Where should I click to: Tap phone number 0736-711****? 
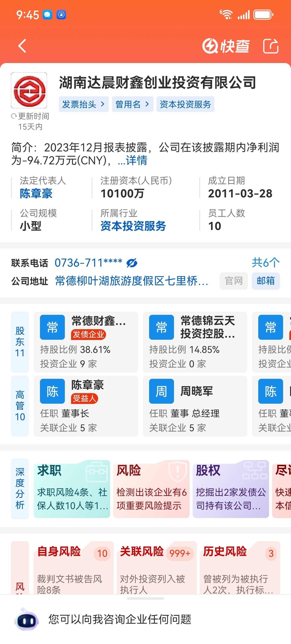88,263
